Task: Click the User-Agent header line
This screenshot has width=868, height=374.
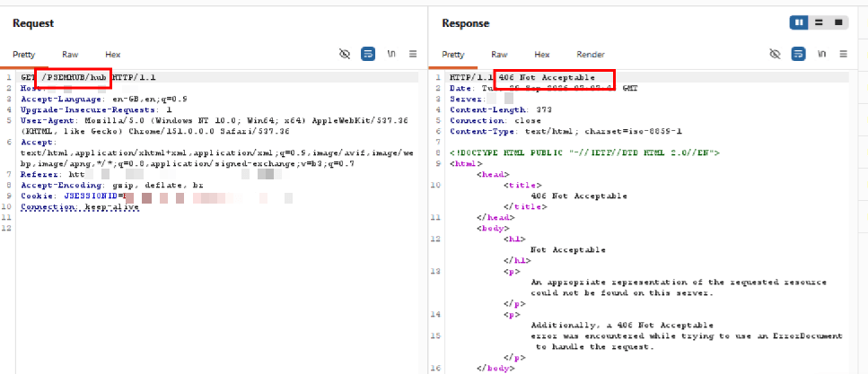Action: [215, 126]
